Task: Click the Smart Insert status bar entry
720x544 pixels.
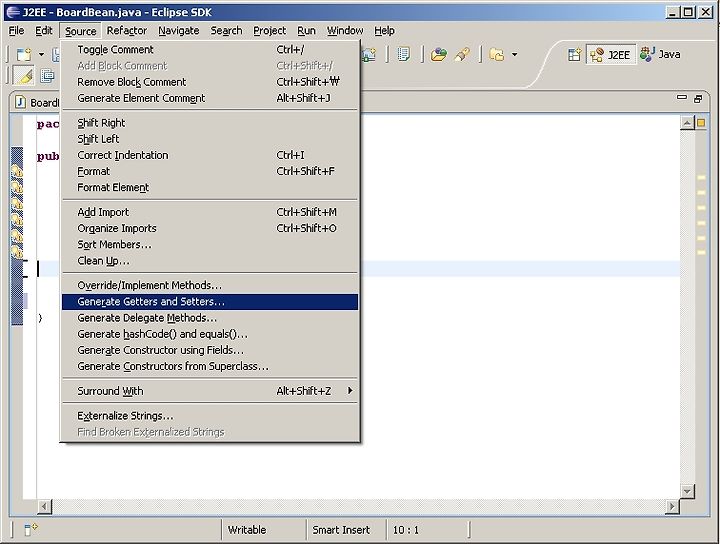Action: [341, 530]
